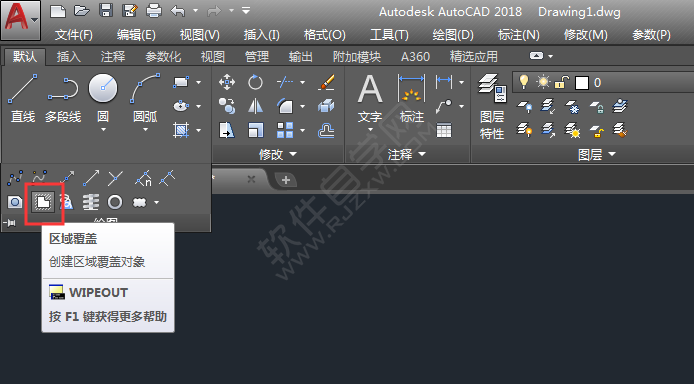Image resolution: width=694 pixels, height=384 pixels.
Task: Select the Text (文字) tool
Action: click(370, 98)
